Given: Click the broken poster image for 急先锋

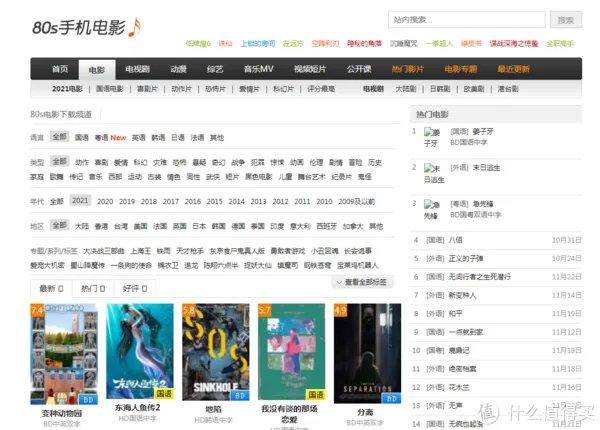Looking at the screenshot, I should pos(432,210).
